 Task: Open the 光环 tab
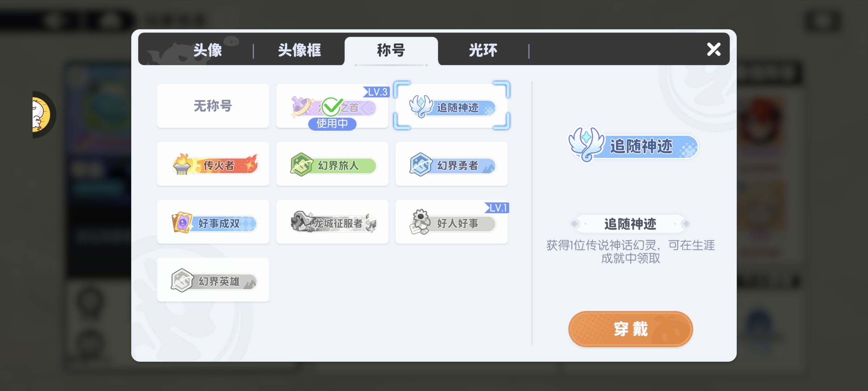(483, 50)
